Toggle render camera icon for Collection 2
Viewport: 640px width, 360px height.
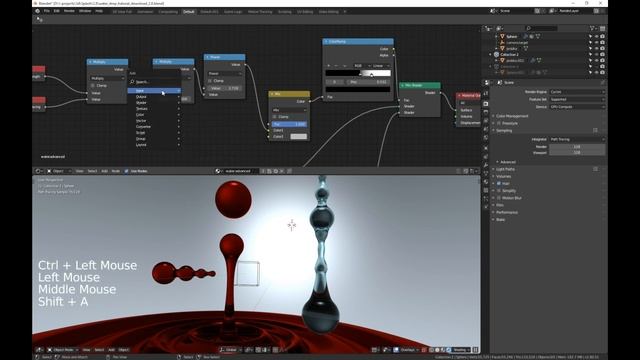pos(602,54)
